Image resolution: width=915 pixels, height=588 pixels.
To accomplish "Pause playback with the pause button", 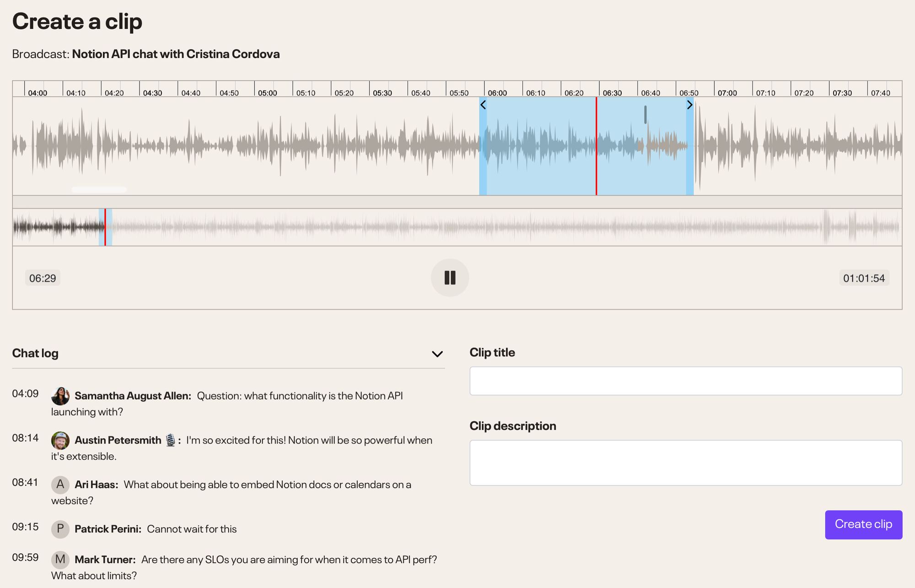I will 450,278.
